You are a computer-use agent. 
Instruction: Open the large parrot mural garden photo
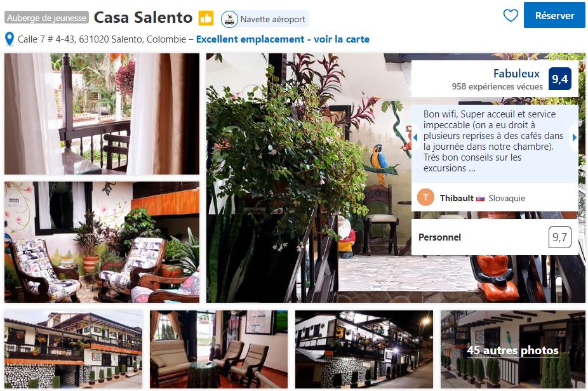tap(309, 178)
